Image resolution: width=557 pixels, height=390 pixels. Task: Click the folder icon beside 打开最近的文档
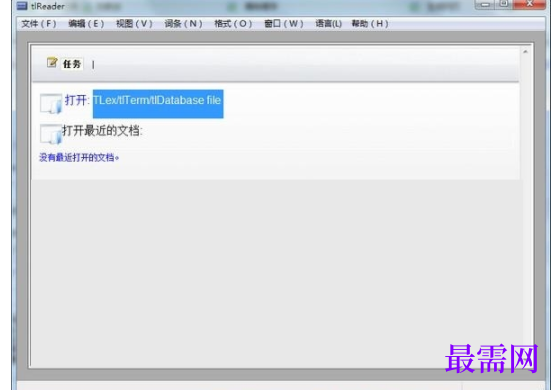pyautogui.click(x=51, y=134)
